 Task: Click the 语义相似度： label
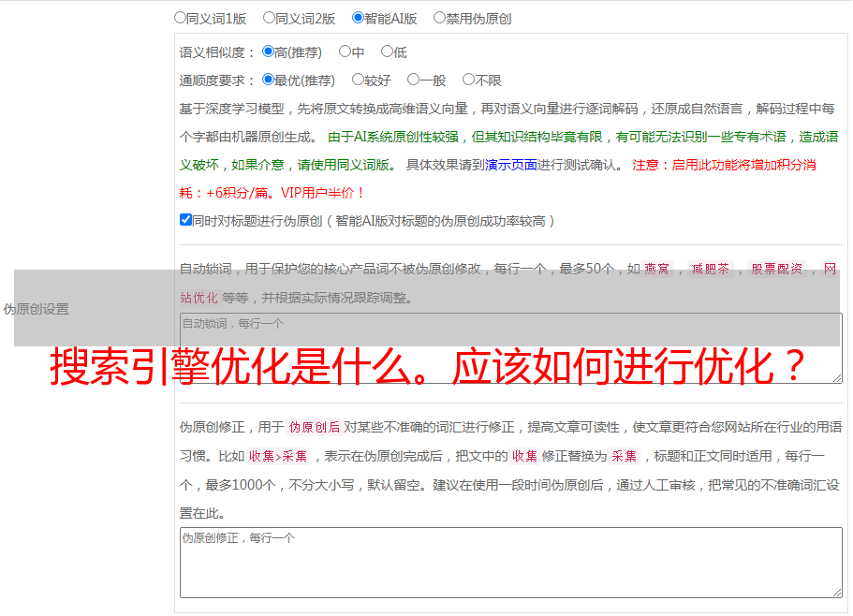217,52
